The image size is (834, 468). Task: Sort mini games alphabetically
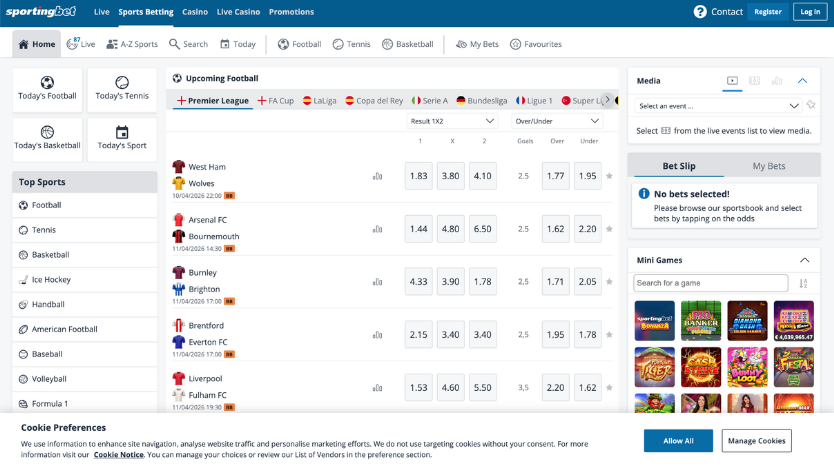tap(803, 283)
